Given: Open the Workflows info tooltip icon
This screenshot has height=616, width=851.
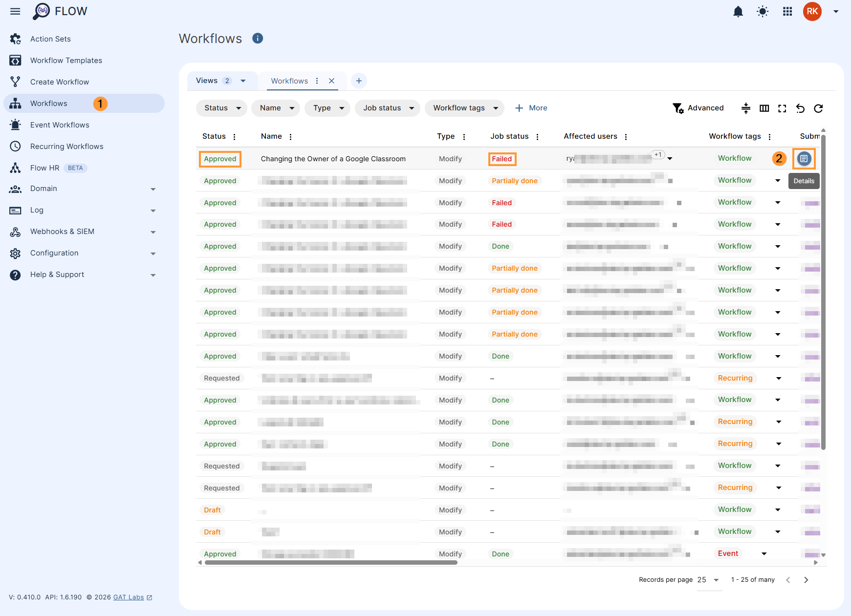Looking at the screenshot, I should [258, 38].
